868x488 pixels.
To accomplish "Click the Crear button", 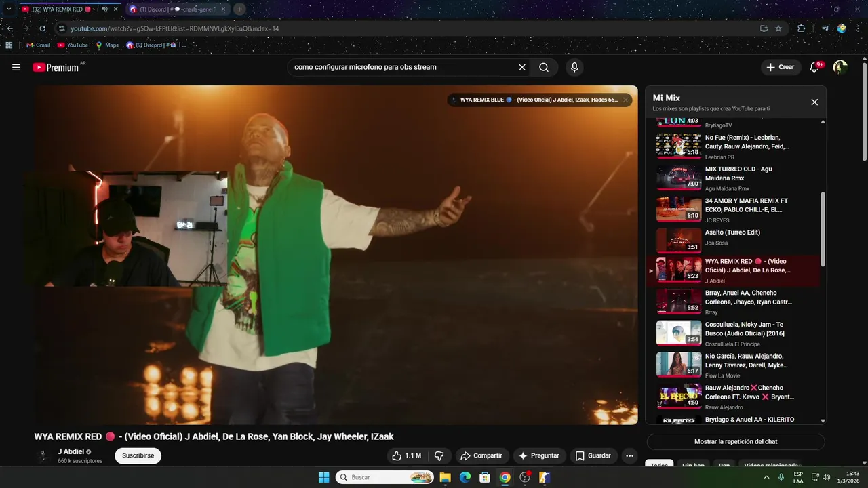I will [781, 67].
